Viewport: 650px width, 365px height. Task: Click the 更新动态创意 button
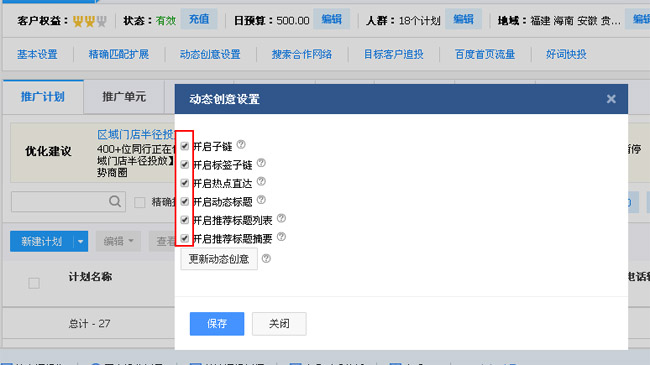pyautogui.click(x=219, y=259)
